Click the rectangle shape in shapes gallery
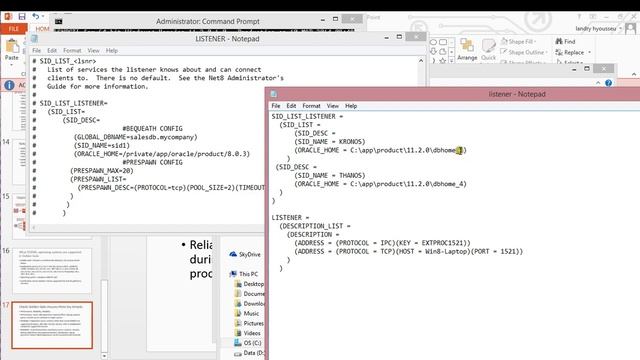This screenshot has height=360, width=640. [443, 42]
